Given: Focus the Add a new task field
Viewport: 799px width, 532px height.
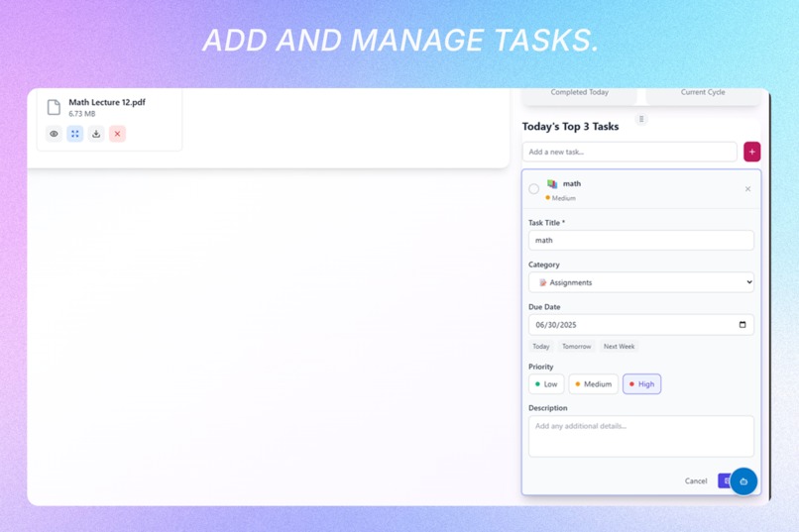Looking at the screenshot, I should point(629,152).
